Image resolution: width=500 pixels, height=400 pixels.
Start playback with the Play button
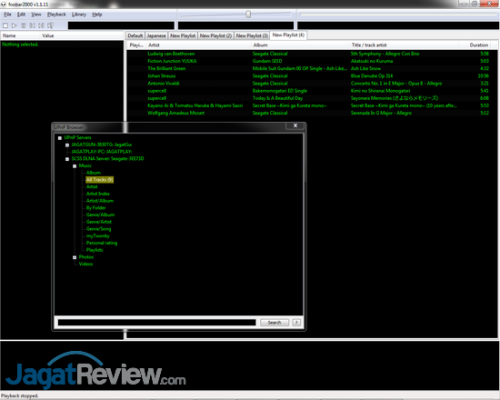[x=14, y=25]
